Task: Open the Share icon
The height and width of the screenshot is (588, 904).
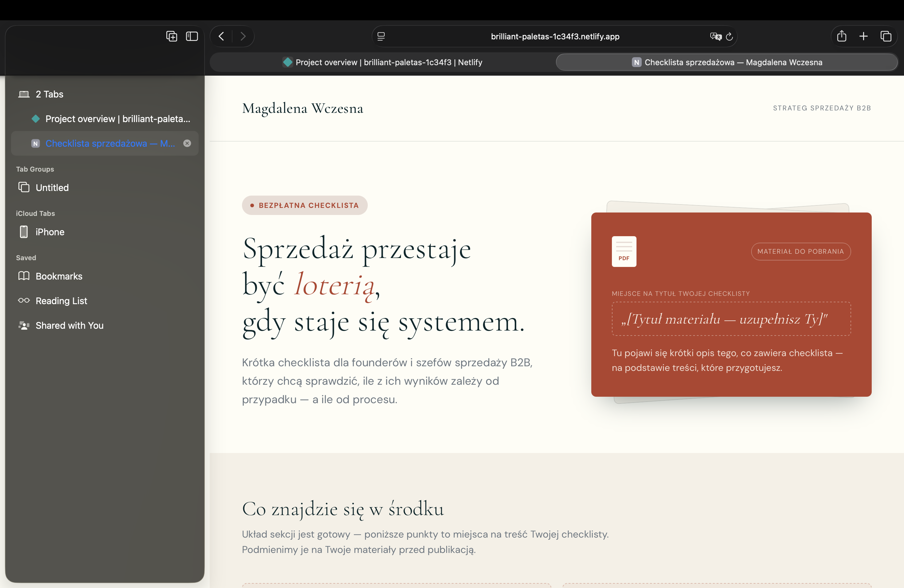Action: coord(842,36)
